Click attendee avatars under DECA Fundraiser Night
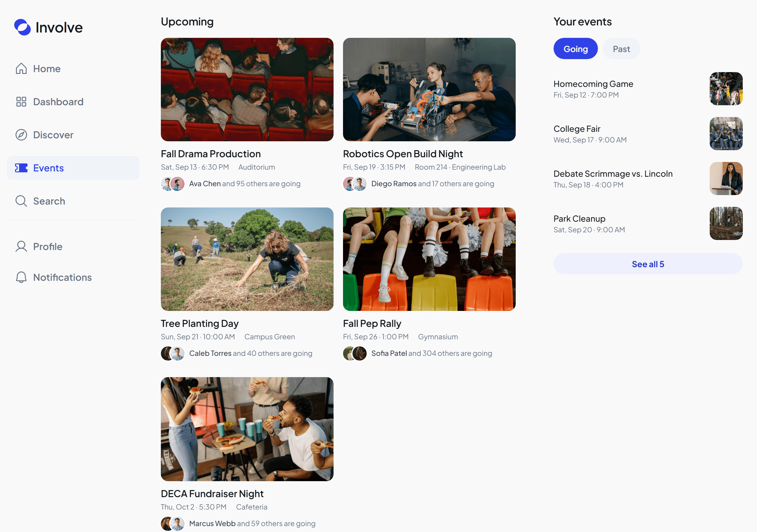This screenshot has width=757, height=532. 173,524
